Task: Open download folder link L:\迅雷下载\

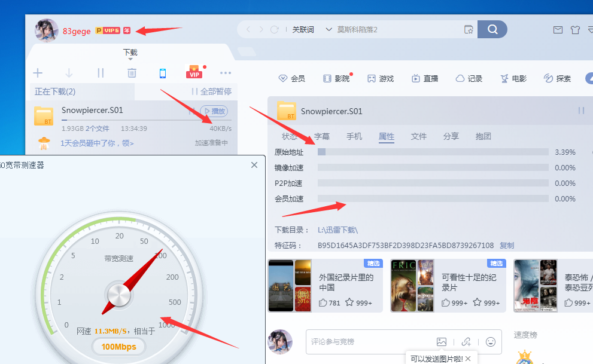Action: (x=337, y=231)
